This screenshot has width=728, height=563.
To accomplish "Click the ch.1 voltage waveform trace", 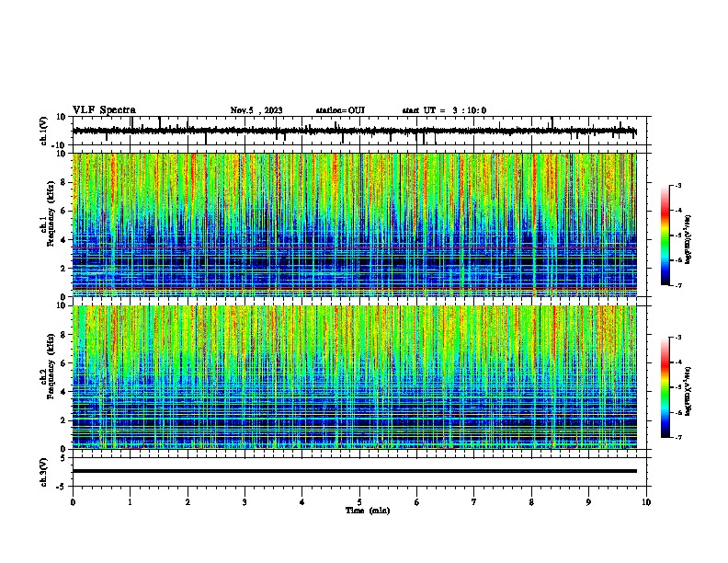I will tap(354, 131).
